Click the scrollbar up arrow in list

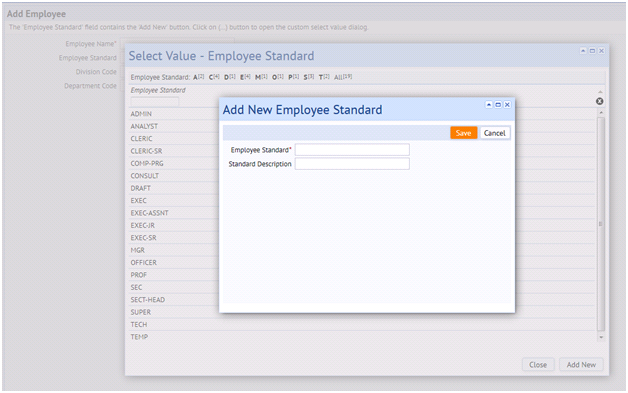(601, 113)
